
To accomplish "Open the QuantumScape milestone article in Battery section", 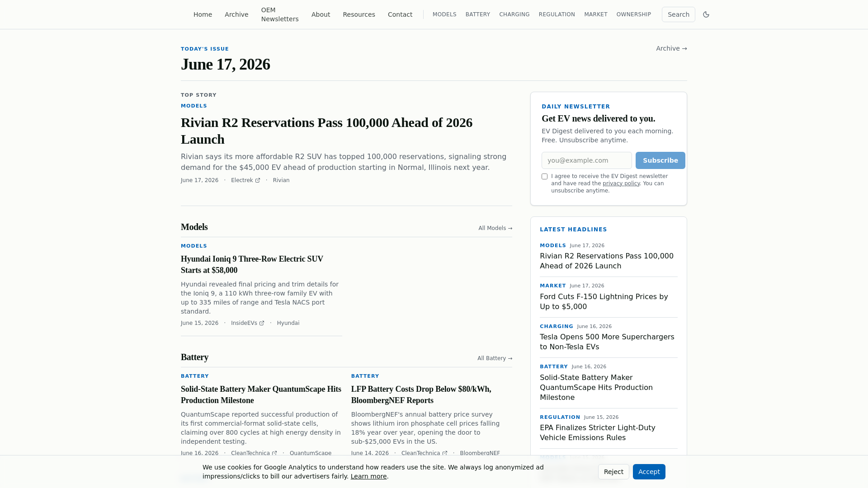I will click(x=261, y=394).
